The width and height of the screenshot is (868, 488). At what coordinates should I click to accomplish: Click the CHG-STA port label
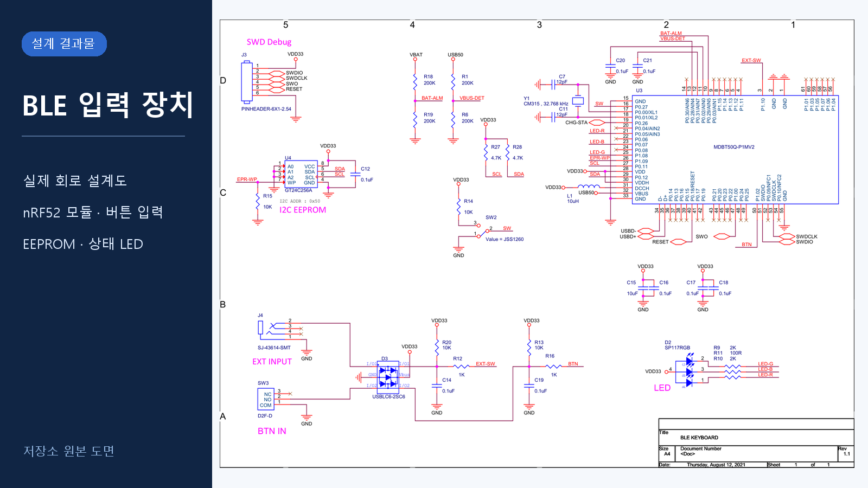point(576,123)
